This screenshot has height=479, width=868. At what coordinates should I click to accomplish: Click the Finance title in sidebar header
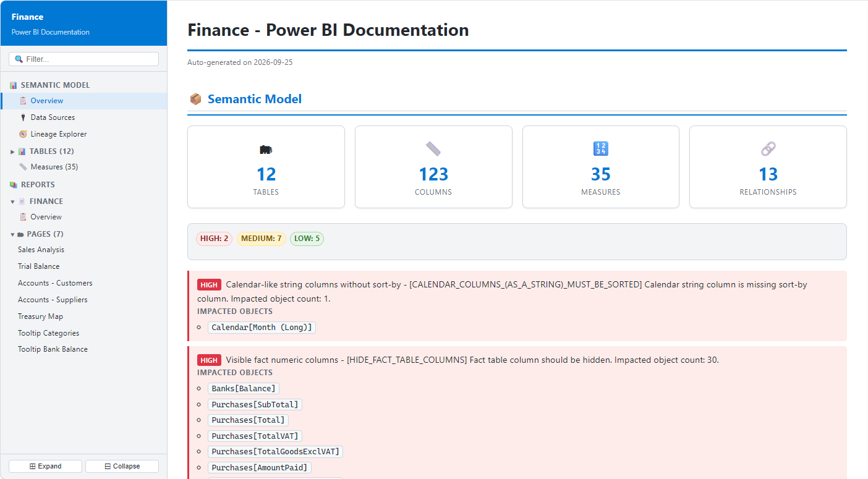pos(27,17)
